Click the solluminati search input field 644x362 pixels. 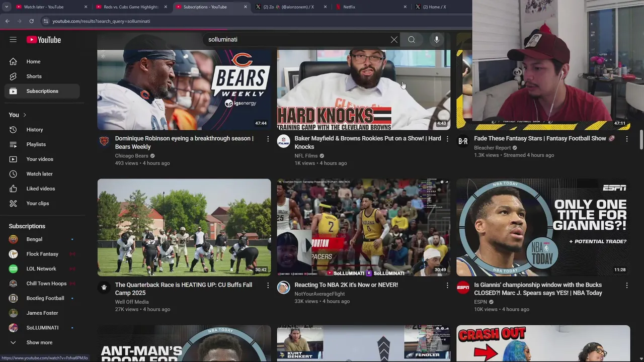[x=297, y=40]
